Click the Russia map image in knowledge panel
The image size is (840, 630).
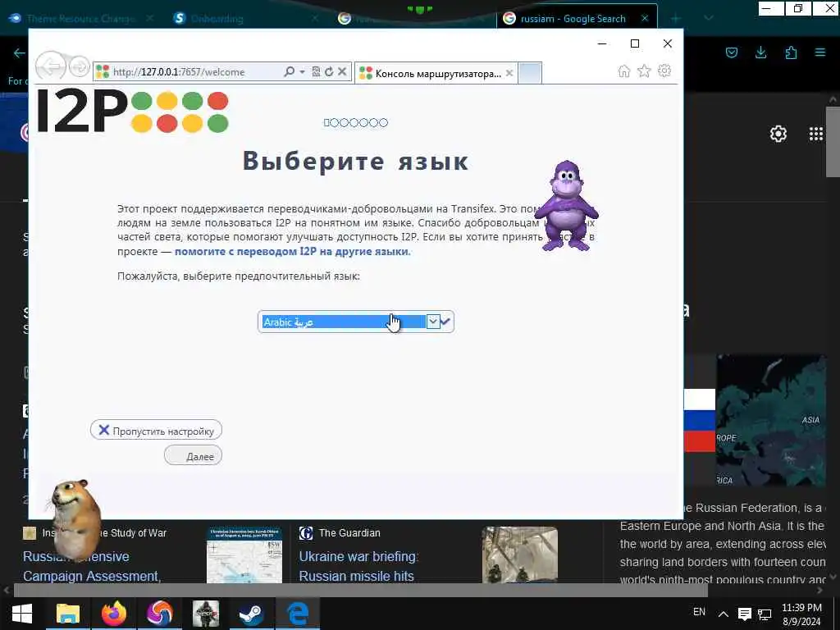tap(771, 420)
